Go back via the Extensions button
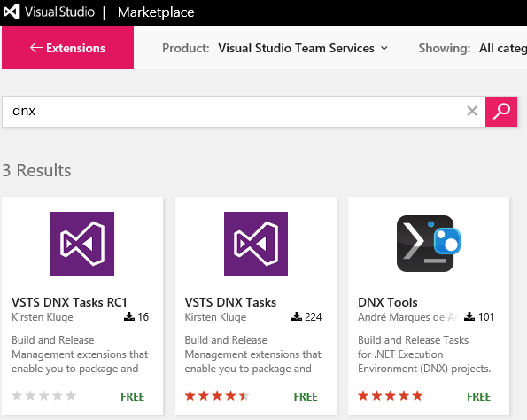Viewport: 527px width, 420px height. pos(67,48)
